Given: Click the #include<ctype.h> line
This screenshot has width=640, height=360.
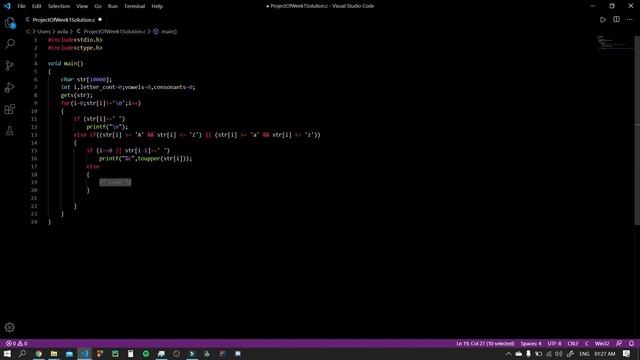Looking at the screenshot, I should tap(75, 48).
